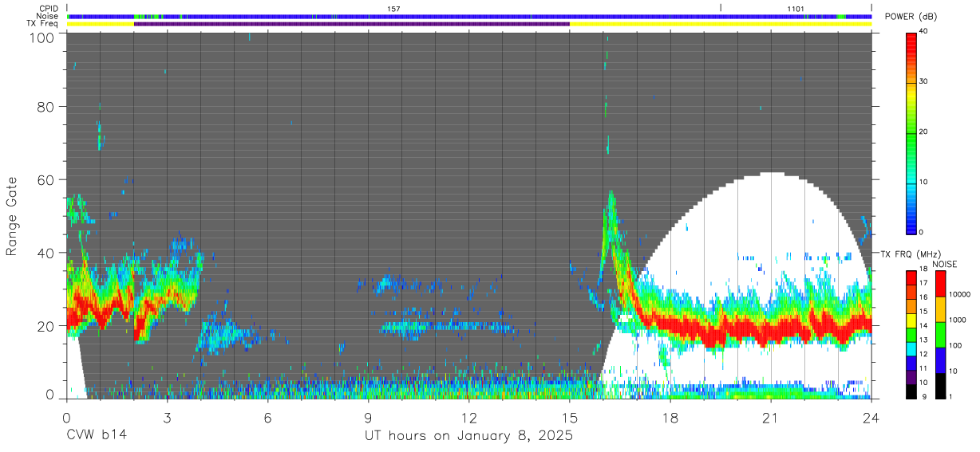Select the cyan 12-13 MHz TX FRQ swatch
The height and width of the screenshot is (452, 980).
pyautogui.click(x=911, y=349)
